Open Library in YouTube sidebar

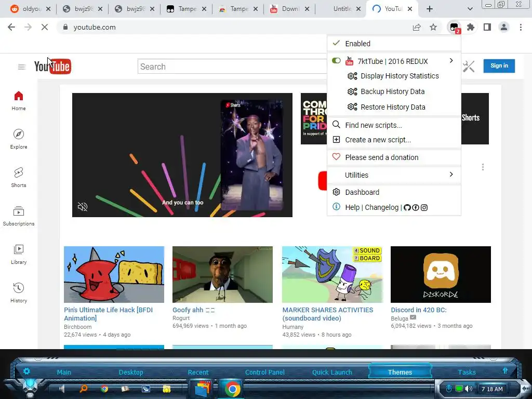coord(19,255)
